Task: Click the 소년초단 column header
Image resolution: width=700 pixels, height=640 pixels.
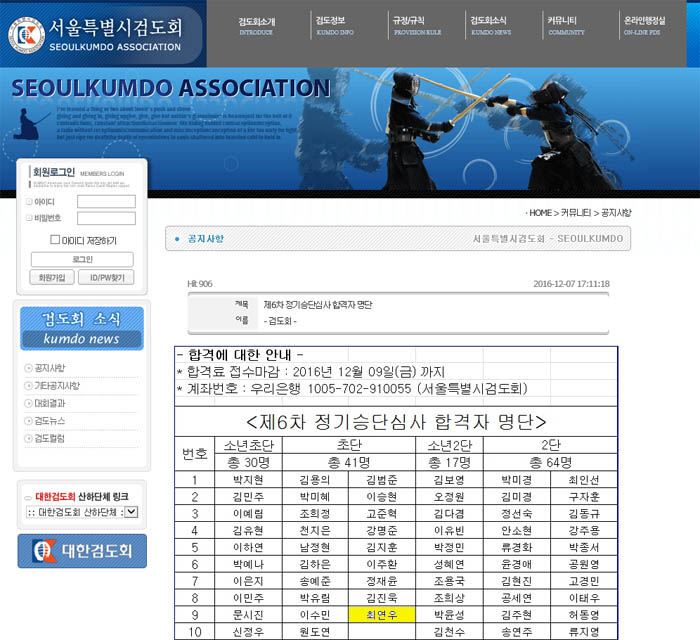Action: 248,445
